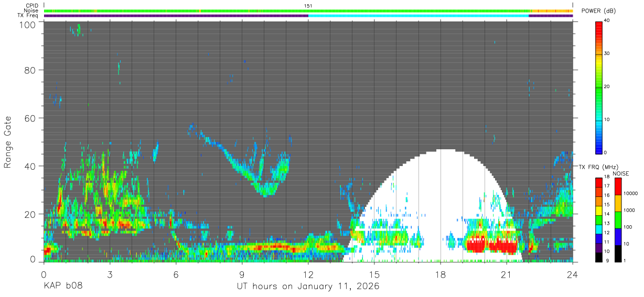Image resolution: width=644 pixels, height=297 pixels.
Task: Pick the blue NOISE legend swatch
Action: coord(618,237)
